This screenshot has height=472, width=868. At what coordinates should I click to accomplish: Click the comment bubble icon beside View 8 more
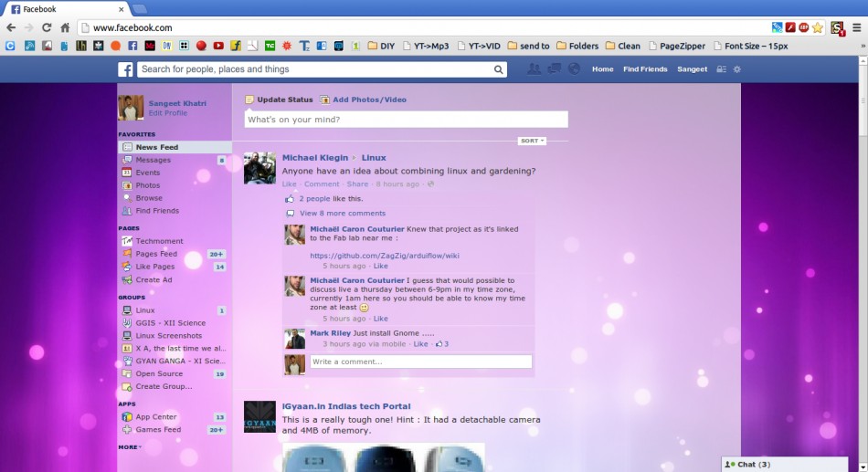pyautogui.click(x=290, y=213)
